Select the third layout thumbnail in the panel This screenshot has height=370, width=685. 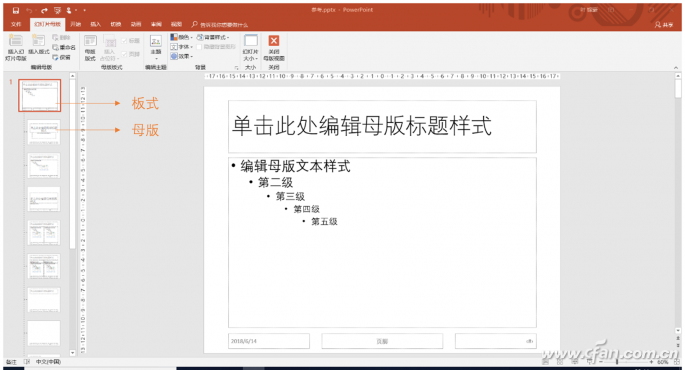point(44,166)
